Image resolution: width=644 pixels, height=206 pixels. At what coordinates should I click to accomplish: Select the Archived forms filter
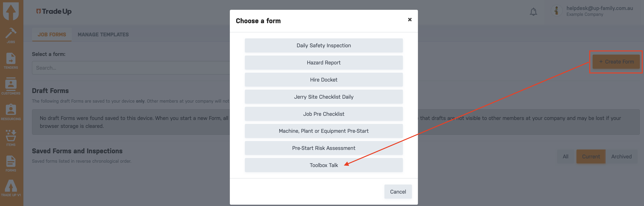[x=621, y=156]
